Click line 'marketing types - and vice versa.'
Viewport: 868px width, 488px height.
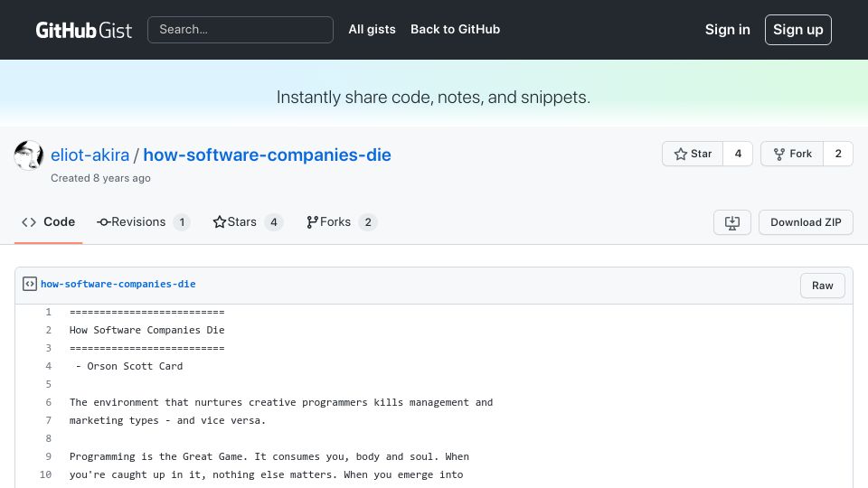167,420
